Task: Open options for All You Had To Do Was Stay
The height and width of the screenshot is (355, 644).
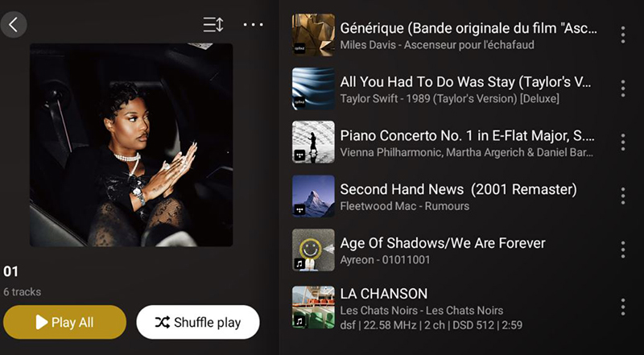Action: click(x=622, y=89)
